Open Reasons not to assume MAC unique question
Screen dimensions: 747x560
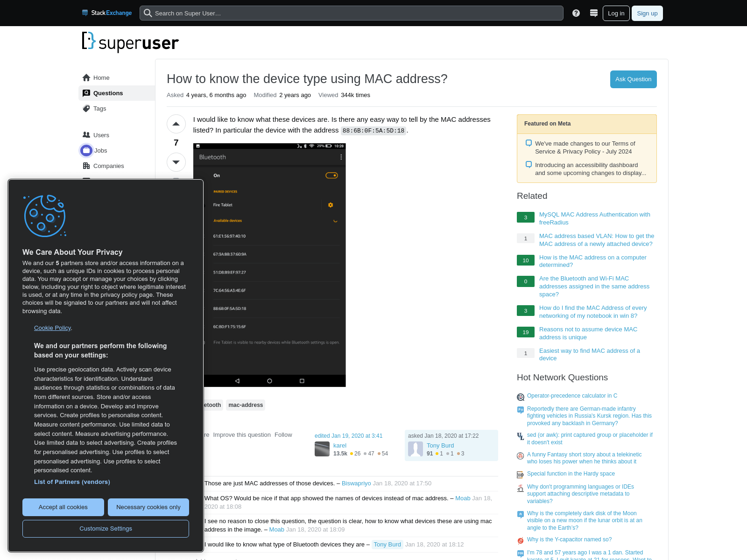pos(588,333)
